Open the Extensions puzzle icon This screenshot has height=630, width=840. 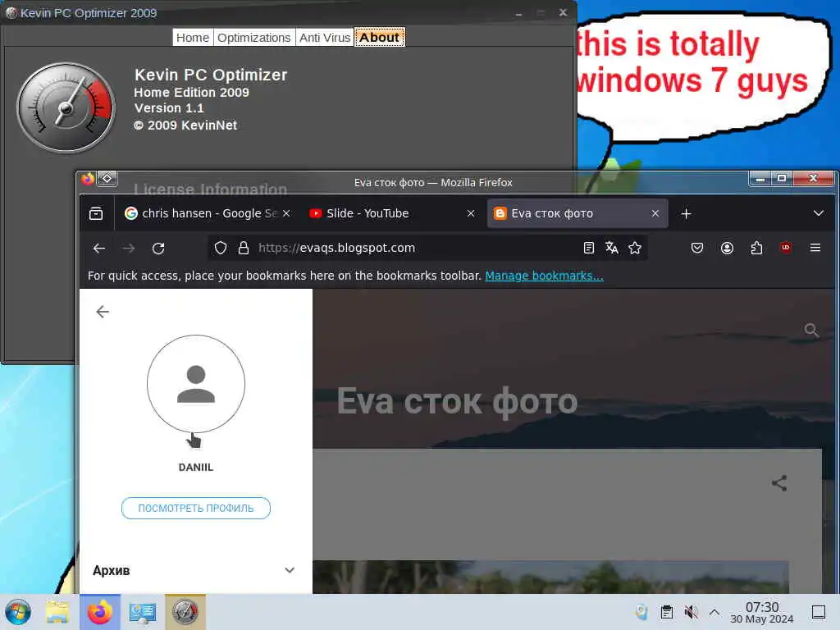(756, 248)
